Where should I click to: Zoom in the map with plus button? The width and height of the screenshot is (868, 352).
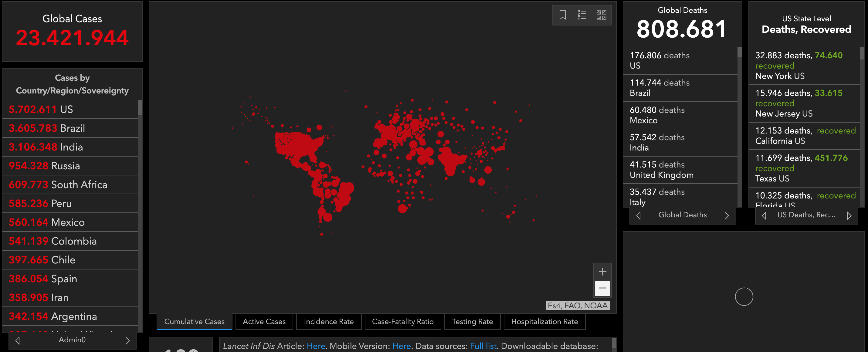602,272
